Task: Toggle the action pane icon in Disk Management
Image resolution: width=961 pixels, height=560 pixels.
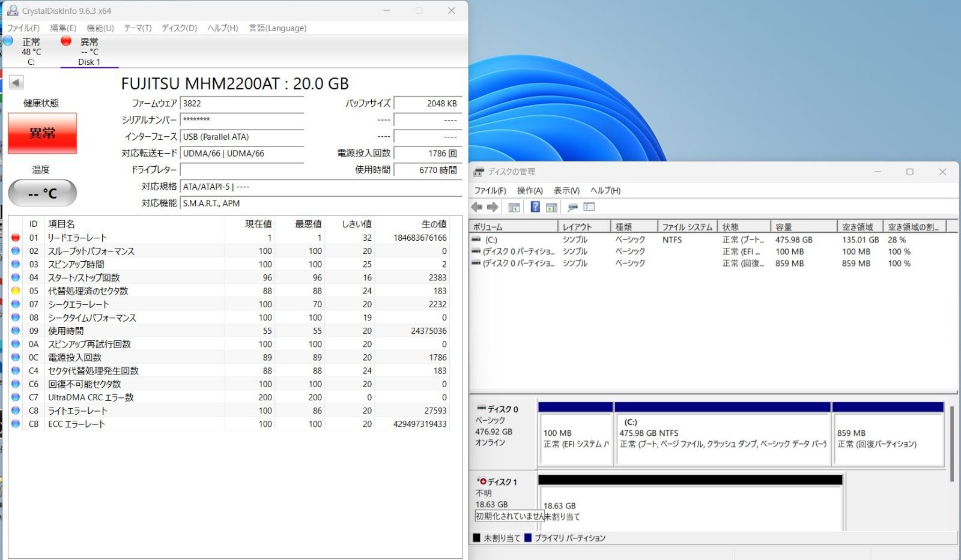Action: point(551,207)
